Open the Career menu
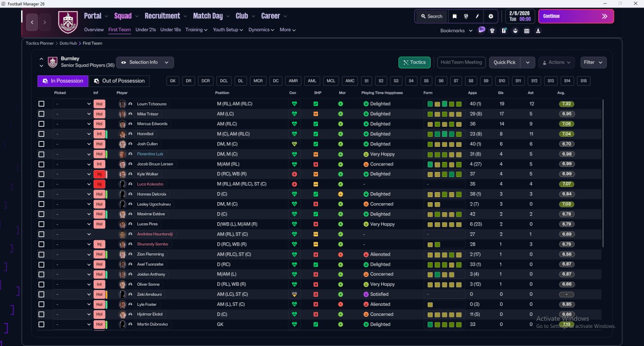The width and height of the screenshot is (644, 346). point(274,16)
